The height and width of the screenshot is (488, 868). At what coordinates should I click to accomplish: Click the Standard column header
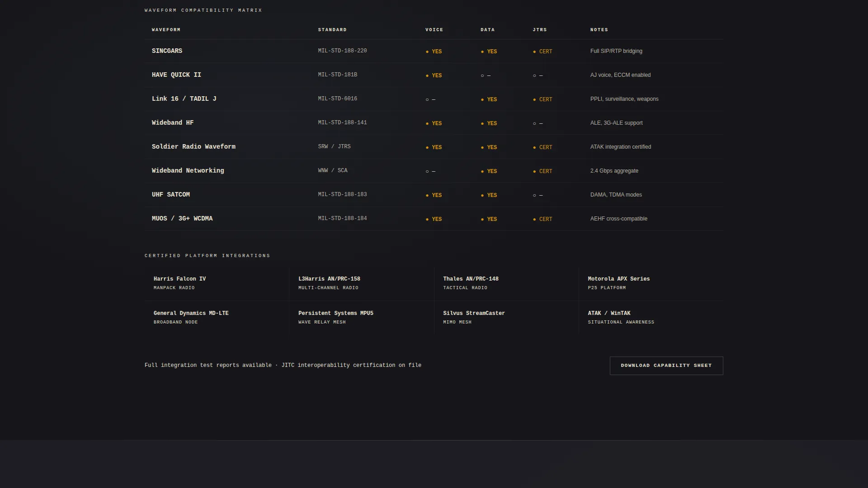332,30
